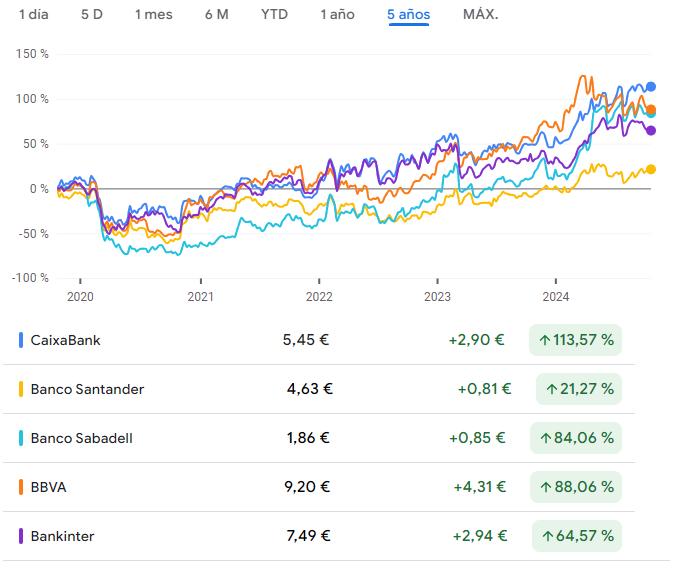Image resolution: width=673 pixels, height=576 pixels.
Task: Click the blue CaixaBank line endpoint dot
Action: click(651, 87)
